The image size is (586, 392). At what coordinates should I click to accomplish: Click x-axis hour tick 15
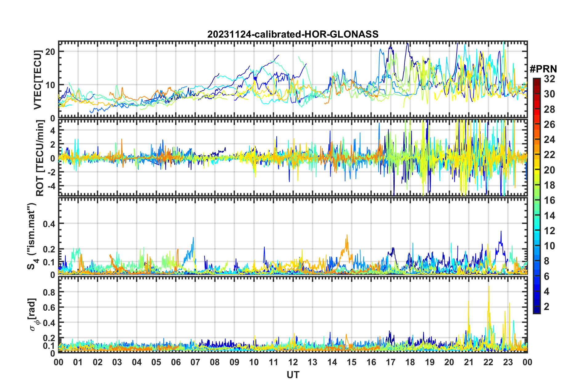point(352,362)
